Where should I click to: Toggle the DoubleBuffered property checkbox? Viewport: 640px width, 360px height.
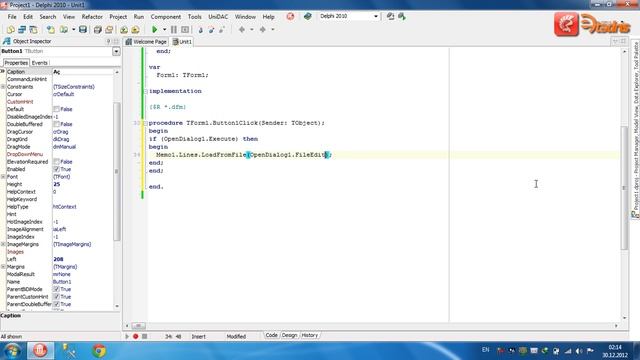[x=56, y=124]
